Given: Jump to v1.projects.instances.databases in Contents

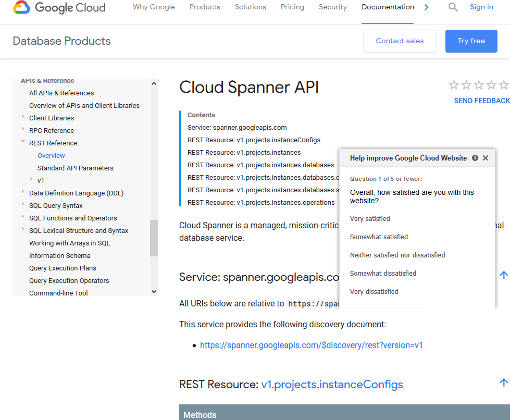Looking at the screenshot, I should pos(261,165).
